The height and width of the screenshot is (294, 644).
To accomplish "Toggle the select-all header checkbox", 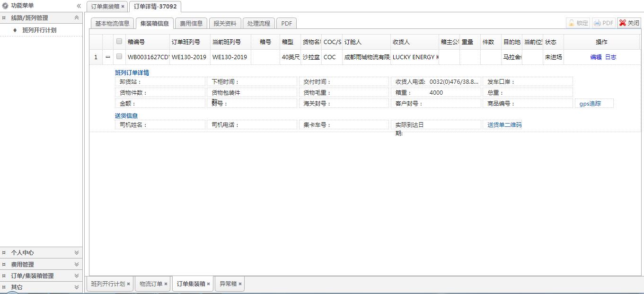I will [119, 42].
